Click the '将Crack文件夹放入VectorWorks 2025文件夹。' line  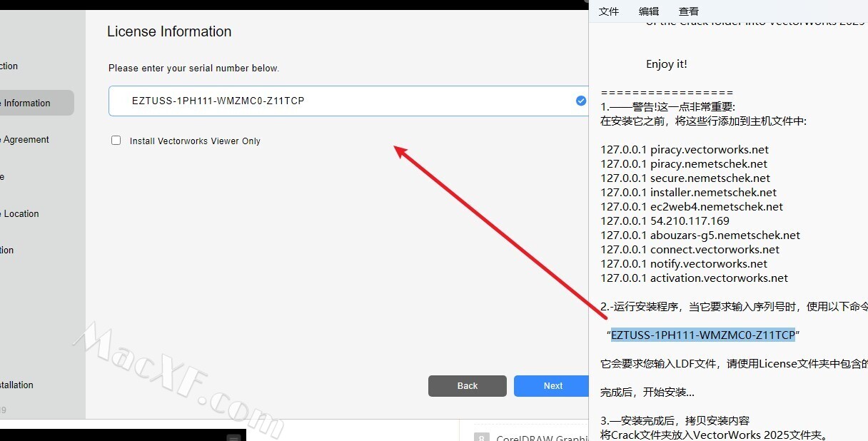pos(713,435)
